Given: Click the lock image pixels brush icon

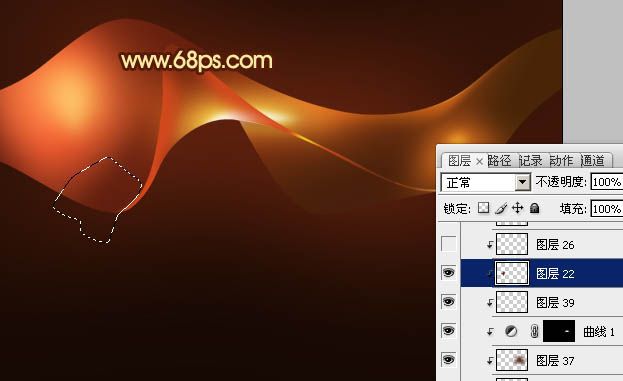Looking at the screenshot, I should pos(501,208).
